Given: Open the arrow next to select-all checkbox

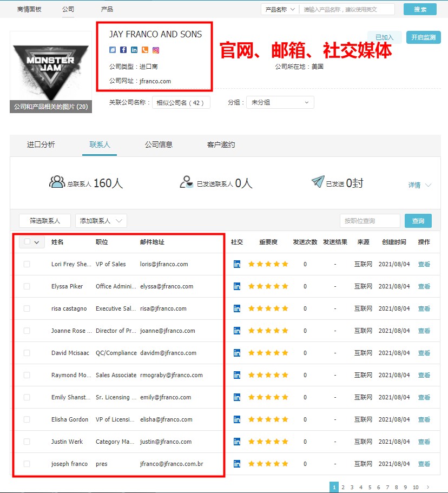Looking at the screenshot, I should pyautogui.click(x=37, y=242).
